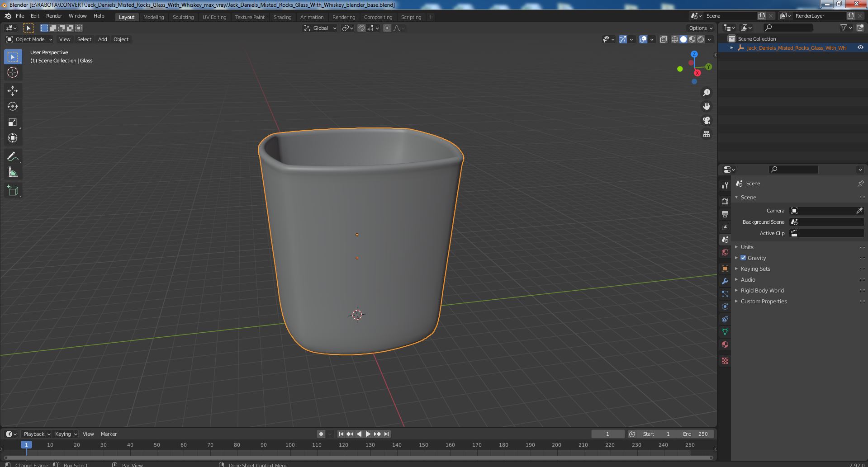Open the Modifier properties tab
Viewport: 868px width, 467px height.
(x=725, y=281)
